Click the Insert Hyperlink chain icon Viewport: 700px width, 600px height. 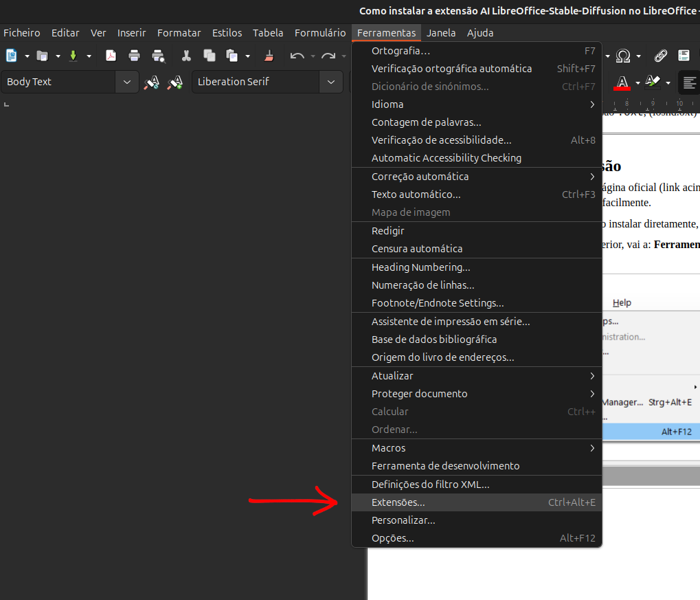[660, 56]
